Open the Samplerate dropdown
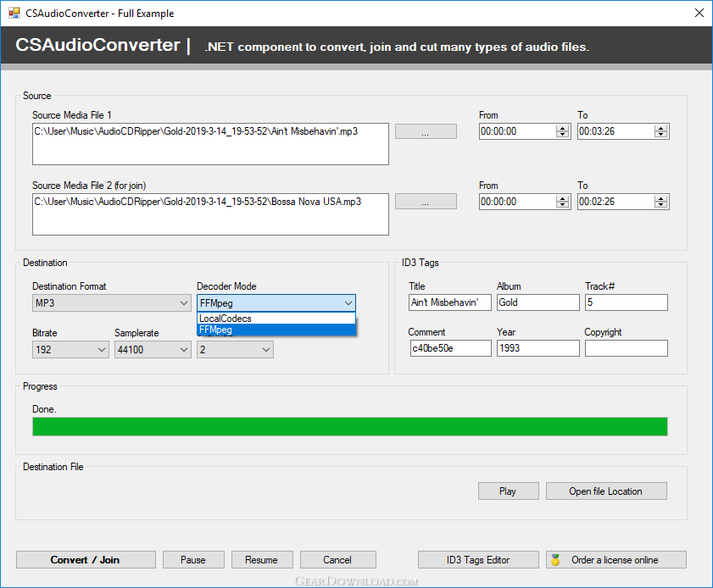Image resolution: width=713 pixels, height=588 pixels. (x=184, y=349)
